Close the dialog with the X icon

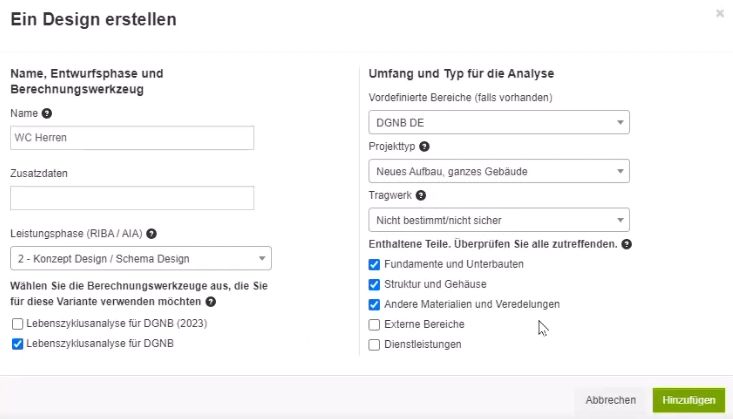click(719, 14)
